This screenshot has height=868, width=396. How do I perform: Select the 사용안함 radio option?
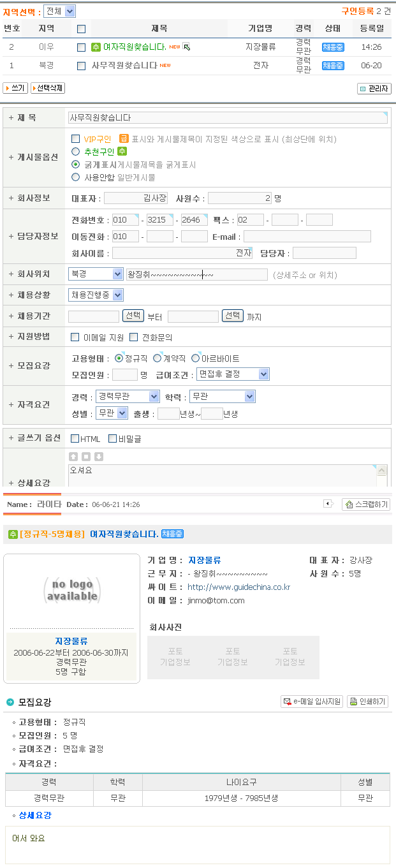tap(76, 177)
